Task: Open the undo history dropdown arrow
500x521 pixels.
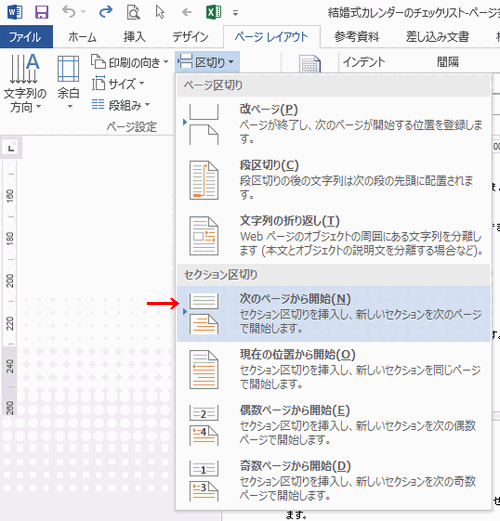Action: pyautogui.click(x=83, y=12)
